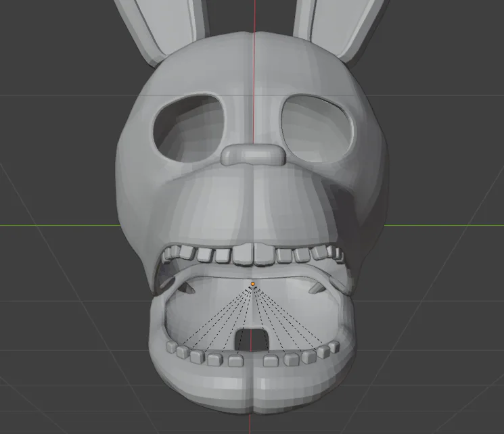Click the rabbit mask's nose
Viewport: 504px width, 434px height.
(253, 155)
